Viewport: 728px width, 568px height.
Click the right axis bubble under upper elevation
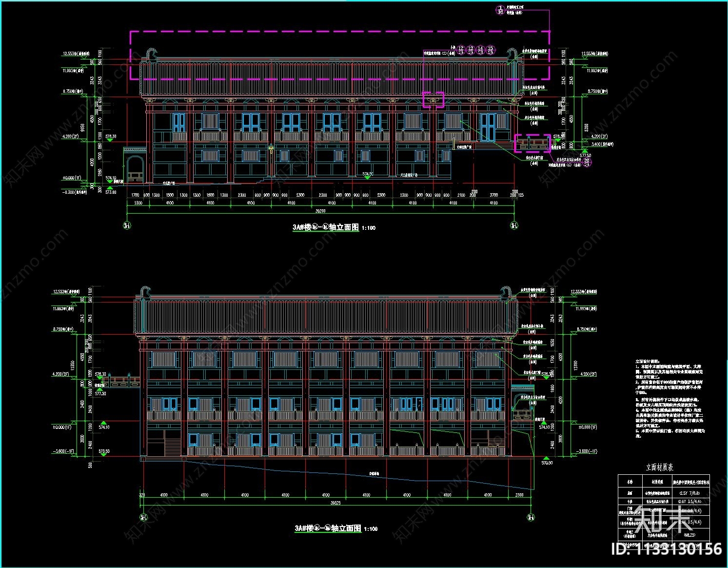coord(514,225)
